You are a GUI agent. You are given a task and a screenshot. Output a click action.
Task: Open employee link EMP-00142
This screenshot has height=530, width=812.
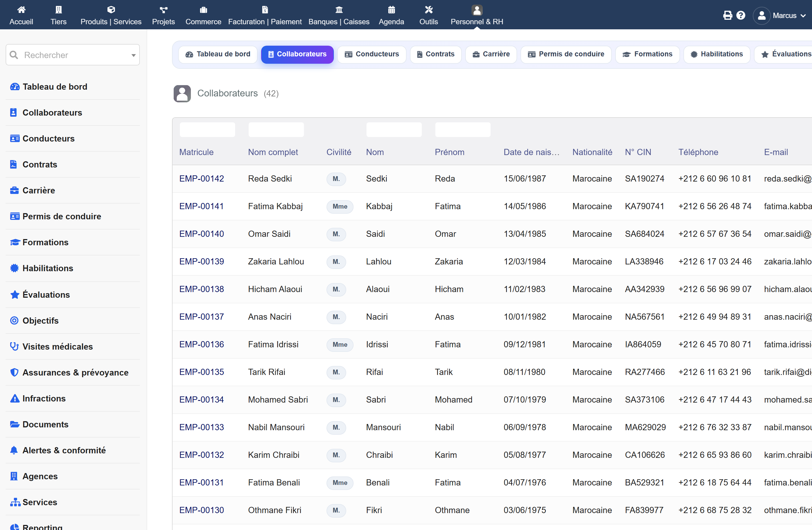coord(202,178)
